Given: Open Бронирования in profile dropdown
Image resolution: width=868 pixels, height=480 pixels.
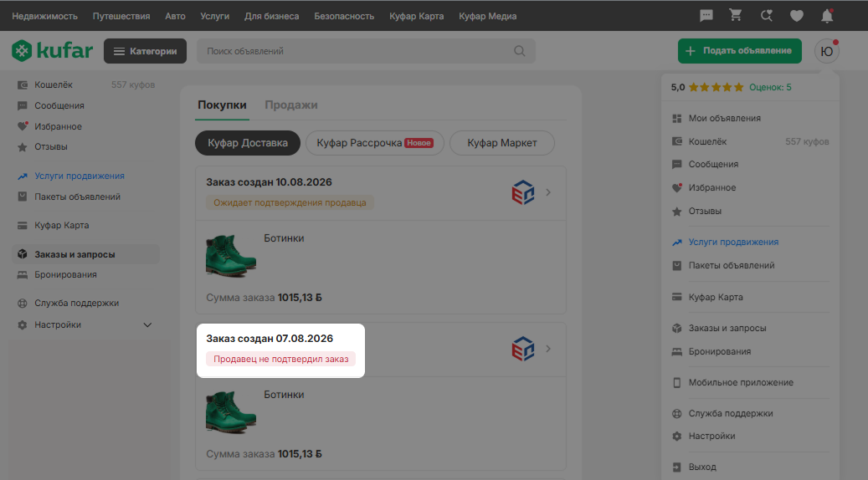Looking at the screenshot, I should click(x=719, y=352).
